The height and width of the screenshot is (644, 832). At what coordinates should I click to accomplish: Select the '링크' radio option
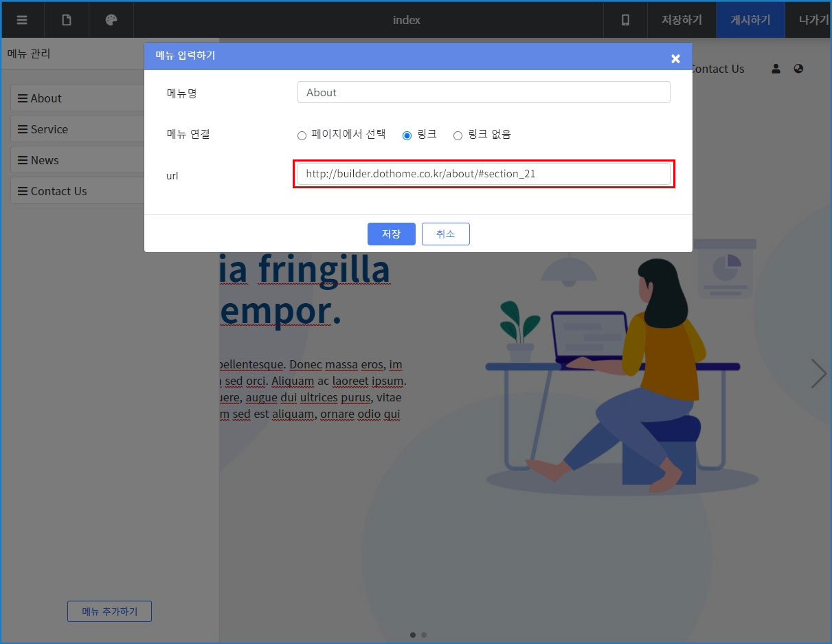407,135
